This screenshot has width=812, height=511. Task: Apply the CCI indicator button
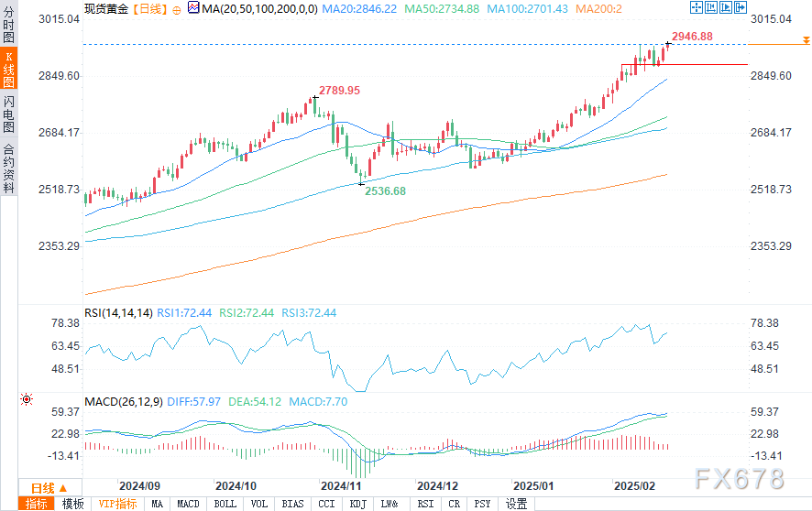[x=326, y=504]
